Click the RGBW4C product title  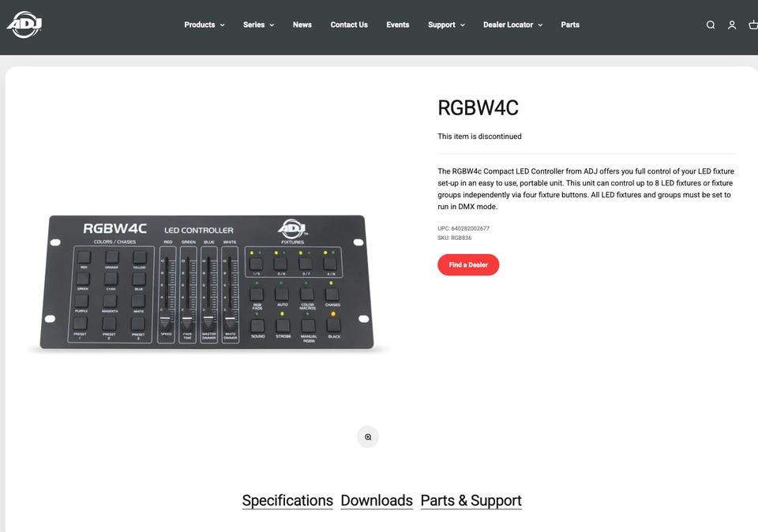[478, 108]
